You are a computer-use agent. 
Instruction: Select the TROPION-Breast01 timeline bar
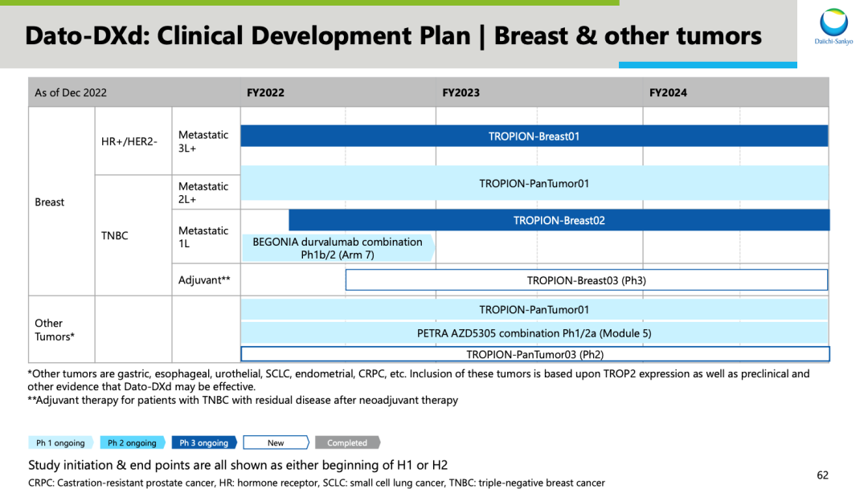(x=534, y=136)
